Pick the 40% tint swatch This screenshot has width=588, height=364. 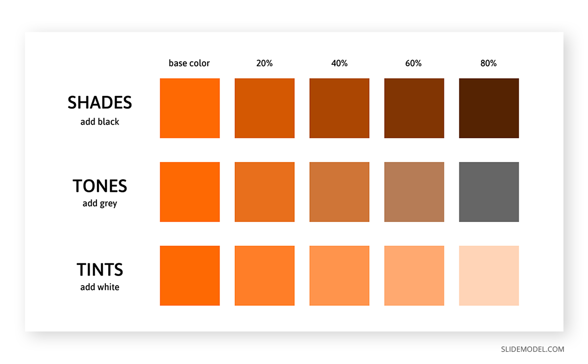(x=340, y=276)
